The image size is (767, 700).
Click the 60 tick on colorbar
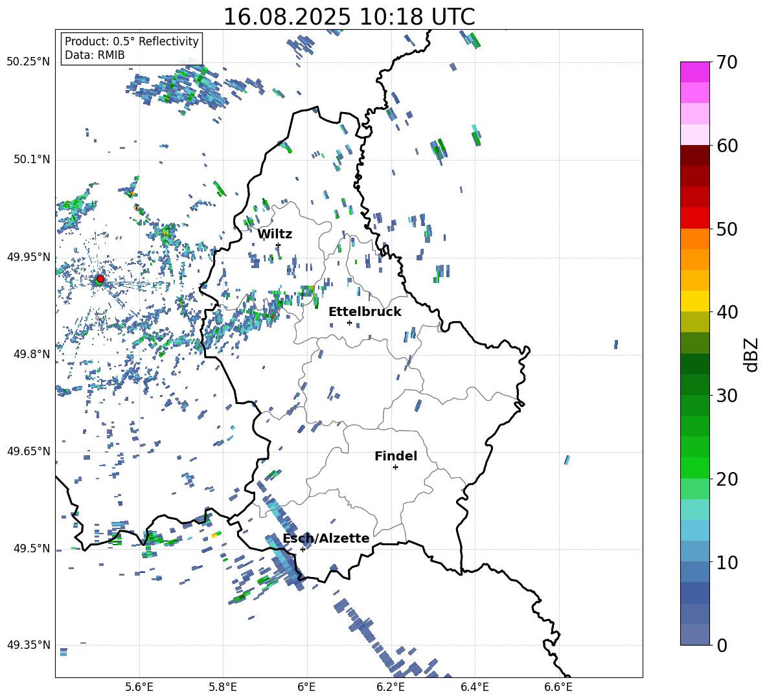pos(727,146)
